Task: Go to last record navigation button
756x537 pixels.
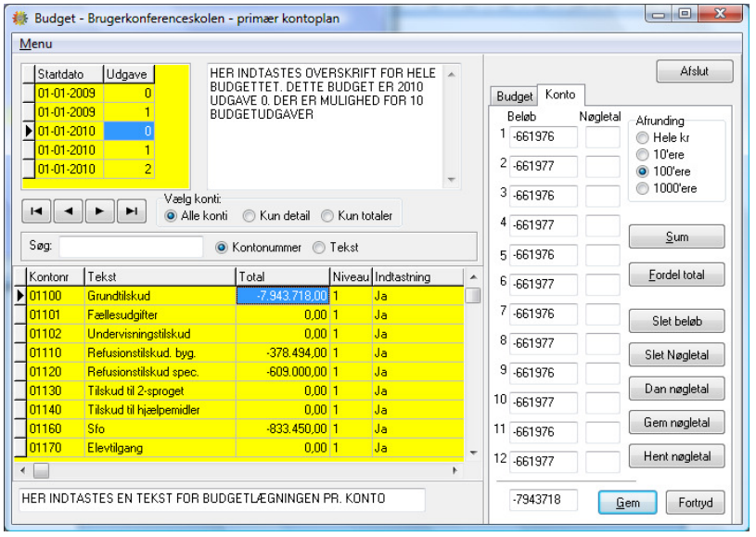Action: pos(132,211)
